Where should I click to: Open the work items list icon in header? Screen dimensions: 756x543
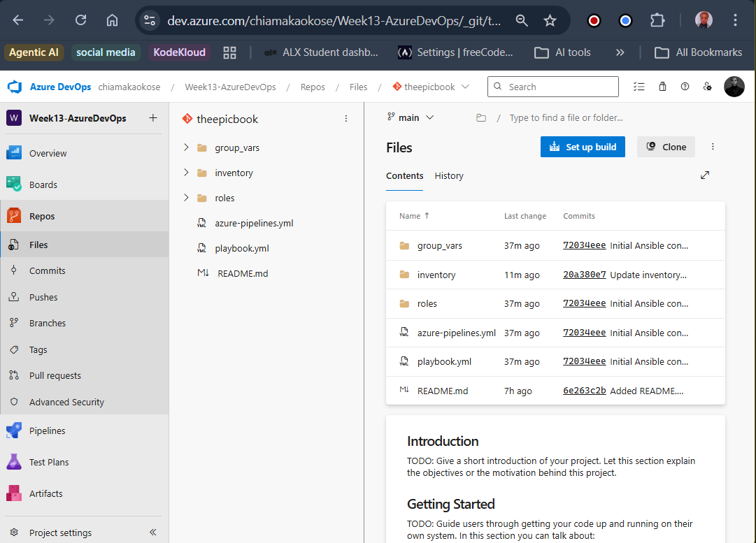point(639,87)
